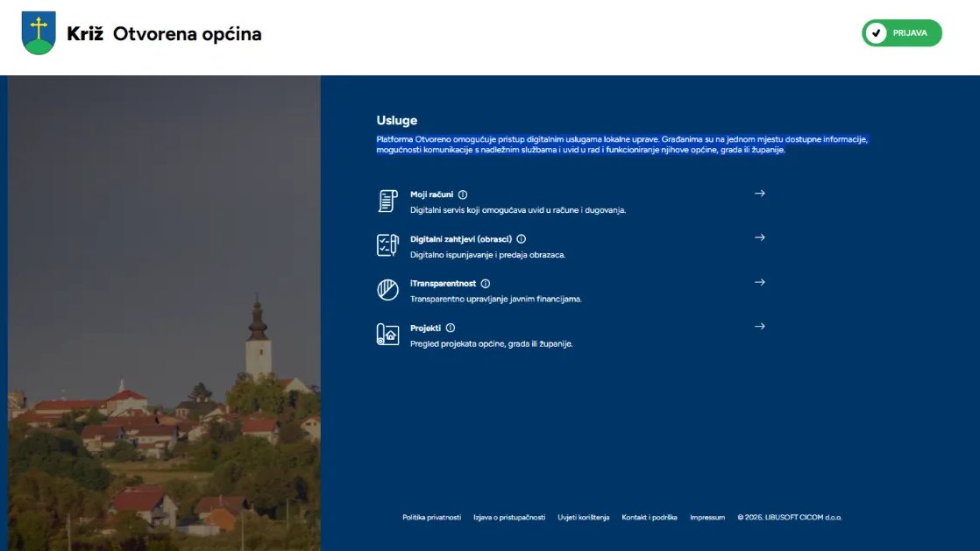Click the Moji računi invoice icon
The height and width of the screenshot is (551, 980).
pos(387,201)
